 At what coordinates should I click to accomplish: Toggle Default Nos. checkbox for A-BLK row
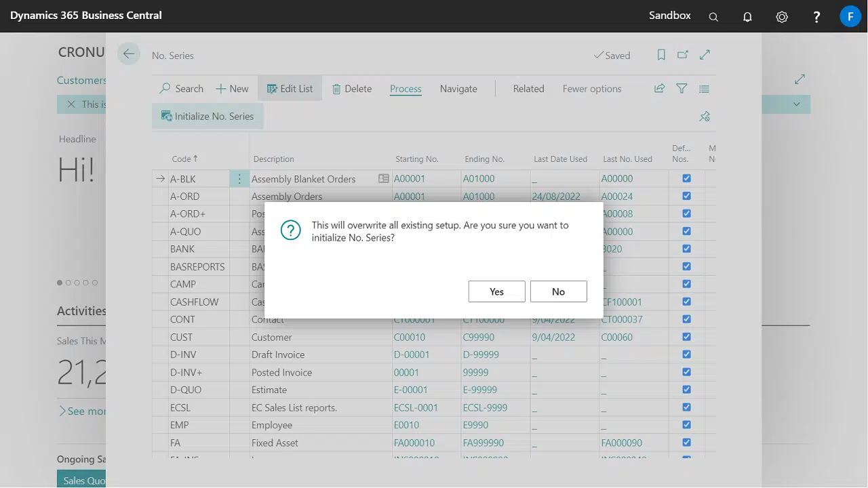coord(686,179)
